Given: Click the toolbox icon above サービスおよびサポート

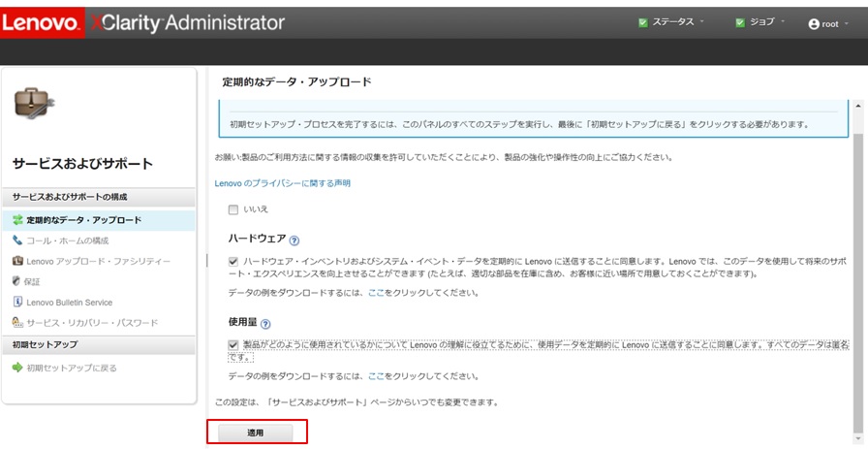Looking at the screenshot, I should pyautogui.click(x=33, y=104).
